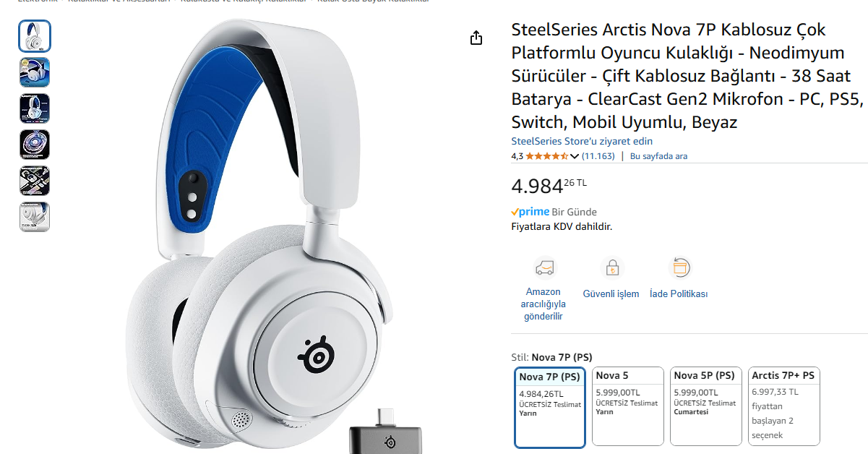Select the third product thumbnail image
The height and width of the screenshot is (454, 868).
(35, 108)
